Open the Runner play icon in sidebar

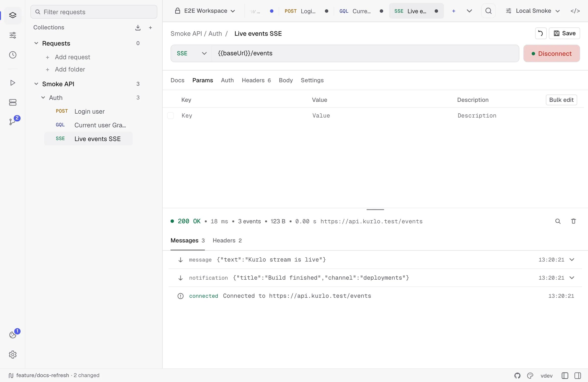(x=12, y=83)
